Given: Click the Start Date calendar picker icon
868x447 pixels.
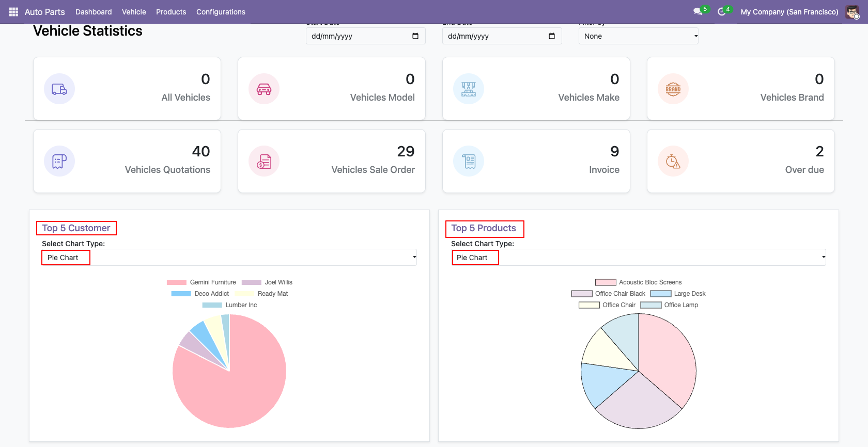Looking at the screenshot, I should coord(415,36).
